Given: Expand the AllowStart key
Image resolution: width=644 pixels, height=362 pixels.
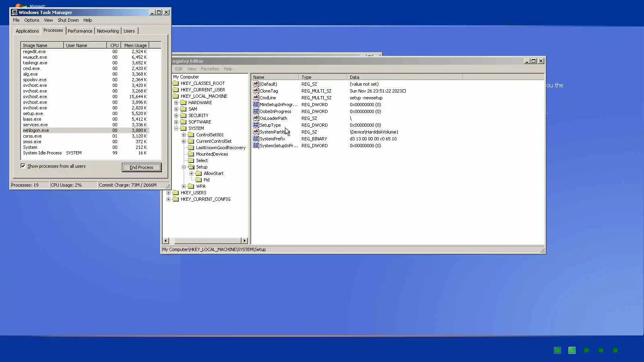Looking at the screenshot, I should [191, 173].
